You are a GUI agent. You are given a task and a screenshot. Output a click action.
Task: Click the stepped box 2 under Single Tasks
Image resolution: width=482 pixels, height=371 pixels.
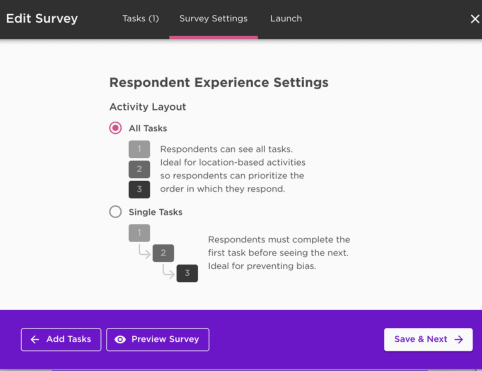click(163, 253)
